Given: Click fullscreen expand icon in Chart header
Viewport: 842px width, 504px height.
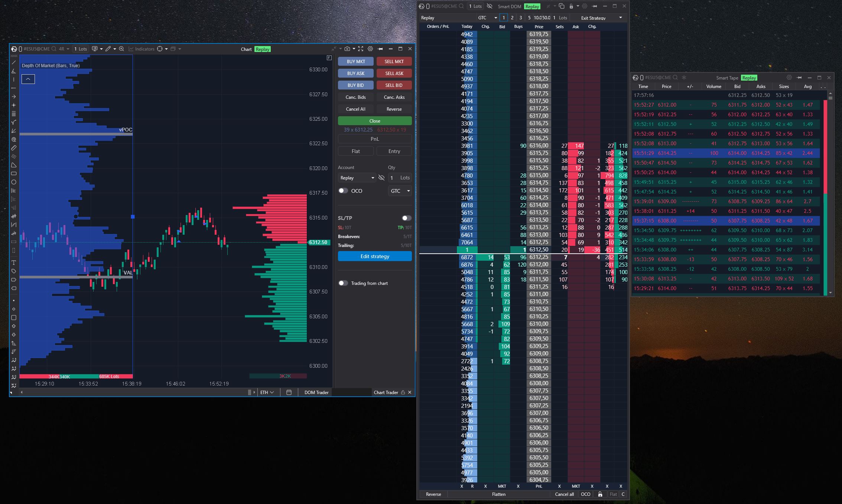Looking at the screenshot, I should pos(361,49).
